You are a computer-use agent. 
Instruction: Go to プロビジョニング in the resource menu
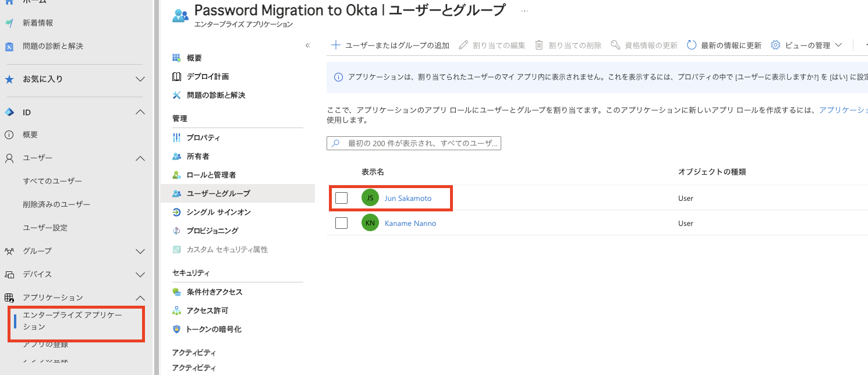212,231
